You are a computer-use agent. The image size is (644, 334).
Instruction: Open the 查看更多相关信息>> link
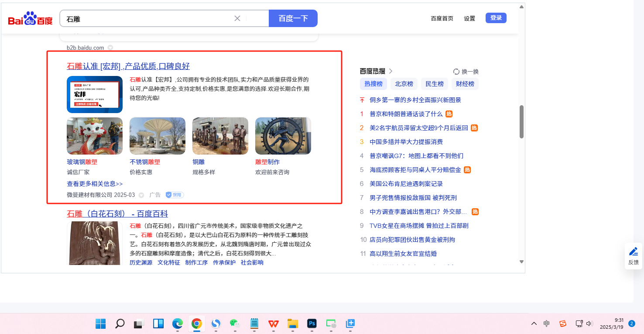[x=95, y=184]
